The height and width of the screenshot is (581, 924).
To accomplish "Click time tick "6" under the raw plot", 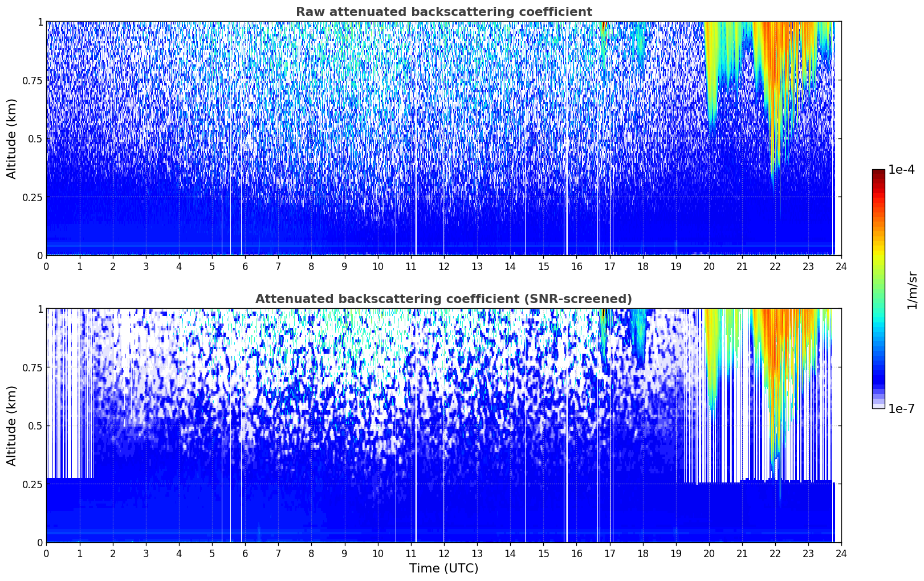I will (x=245, y=266).
